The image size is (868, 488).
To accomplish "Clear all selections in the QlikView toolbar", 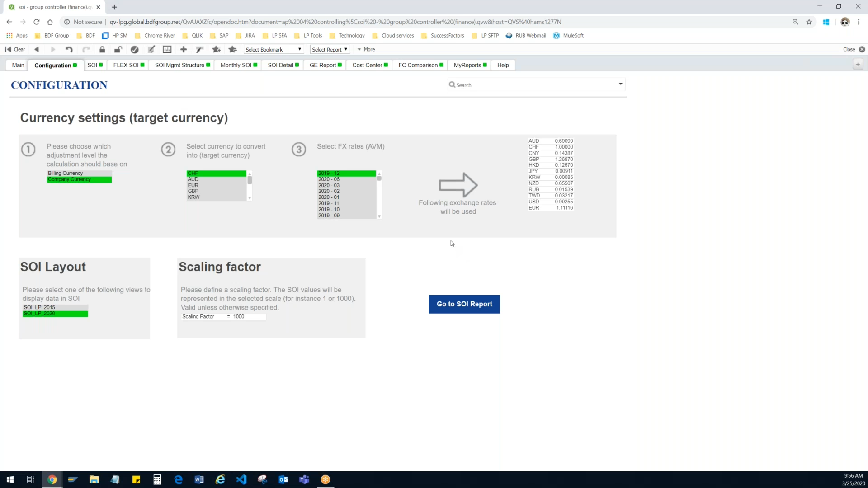I will pyautogui.click(x=15, y=49).
